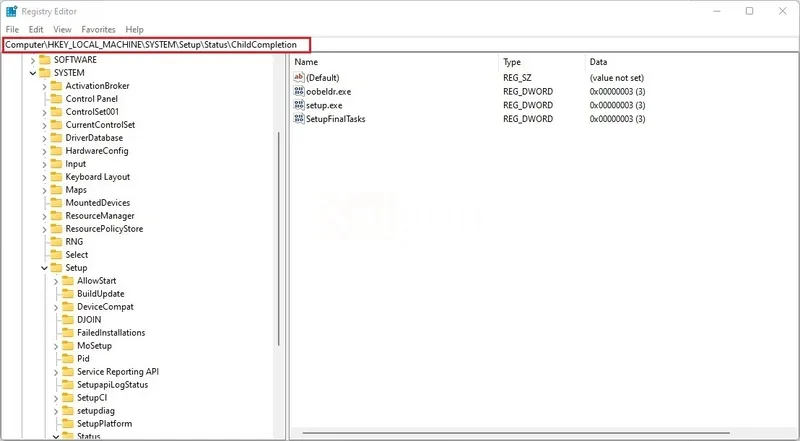The height and width of the screenshot is (441, 800).
Task: Click the BuildUpdate folder icon
Action: pyautogui.click(x=68, y=293)
